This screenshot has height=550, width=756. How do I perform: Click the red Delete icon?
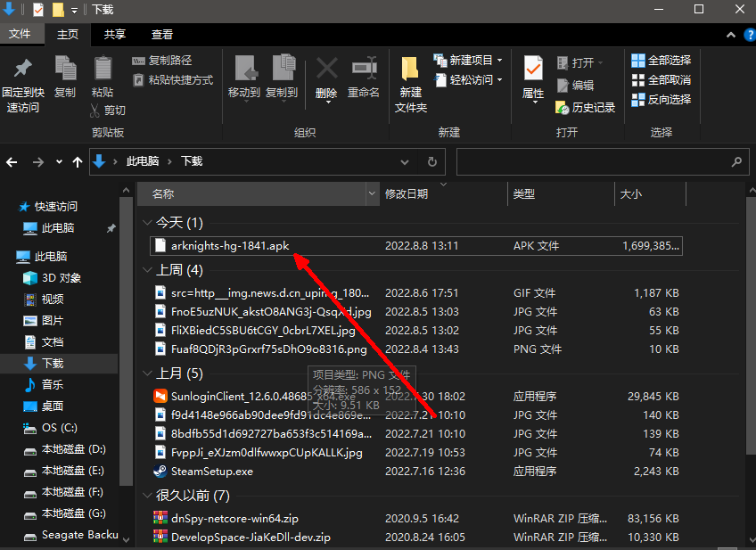pyautogui.click(x=326, y=70)
